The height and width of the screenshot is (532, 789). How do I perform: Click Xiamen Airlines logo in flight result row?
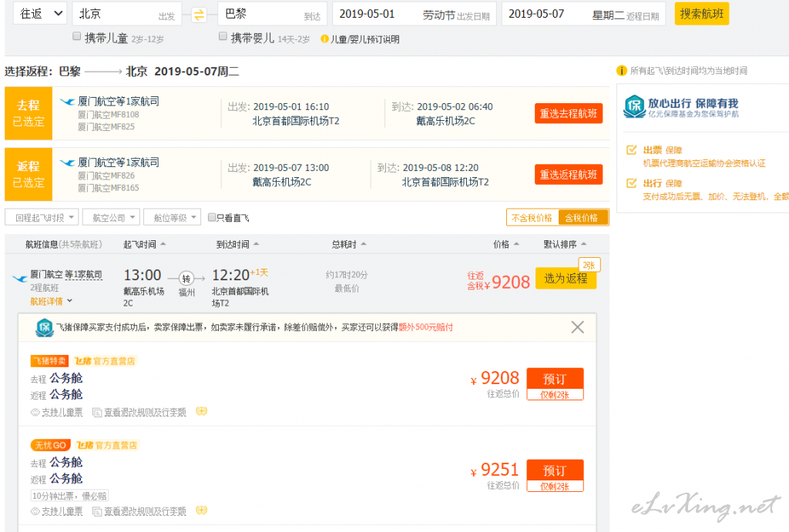(x=20, y=278)
